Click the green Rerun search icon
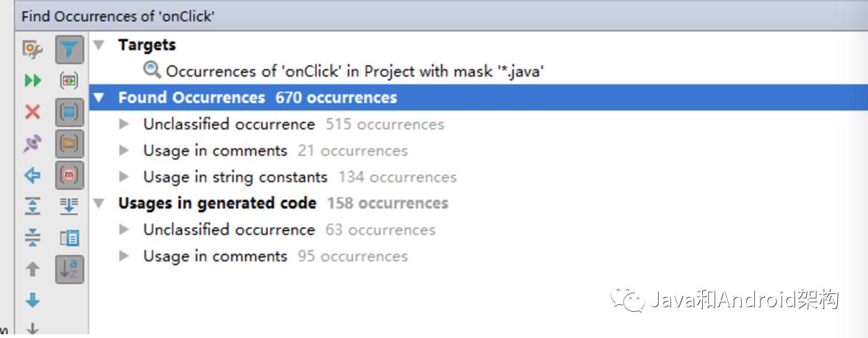Viewport: 868px width, 338px height. point(33,80)
